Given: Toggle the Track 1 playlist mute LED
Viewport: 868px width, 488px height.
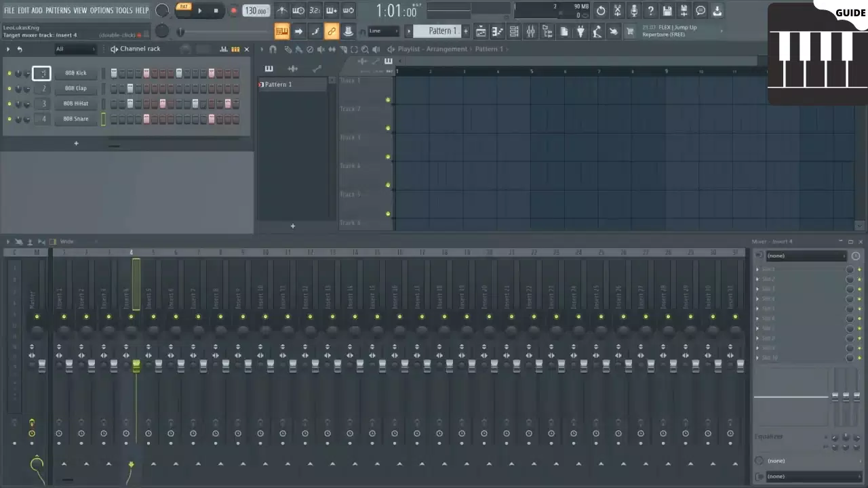Looking at the screenshot, I should tap(388, 100).
